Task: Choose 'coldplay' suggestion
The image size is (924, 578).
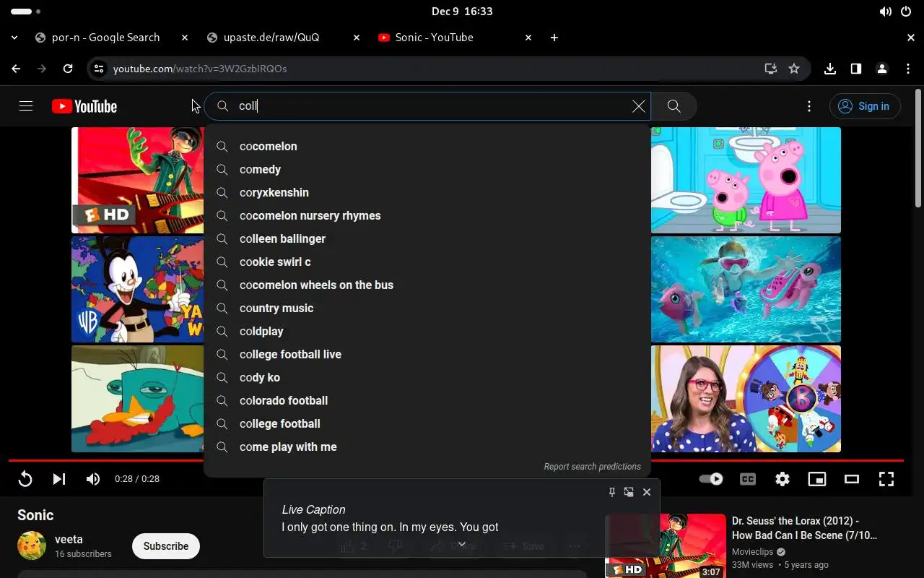Action: [427, 331]
